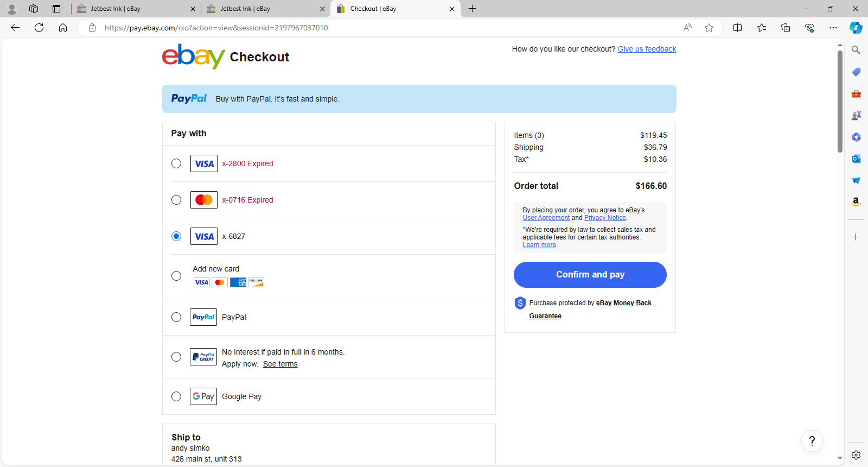The image size is (868, 467).
Task: Open the help question mark button
Action: [812, 441]
